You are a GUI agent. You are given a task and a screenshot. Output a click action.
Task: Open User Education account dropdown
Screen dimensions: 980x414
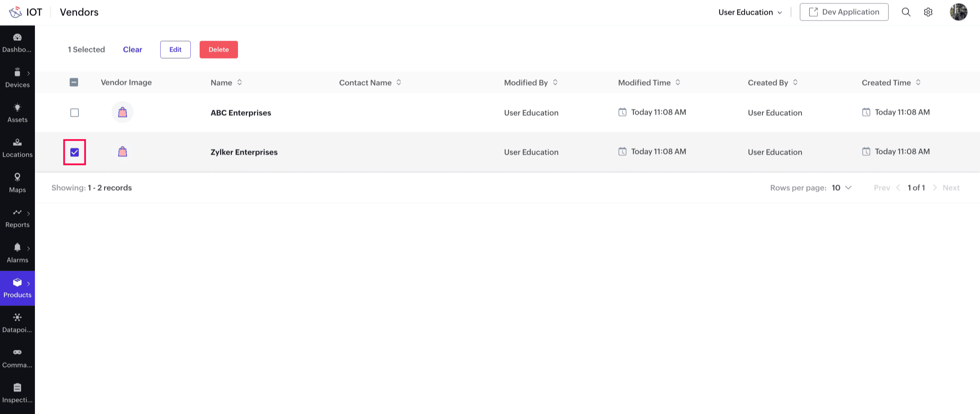click(x=750, y=12)
